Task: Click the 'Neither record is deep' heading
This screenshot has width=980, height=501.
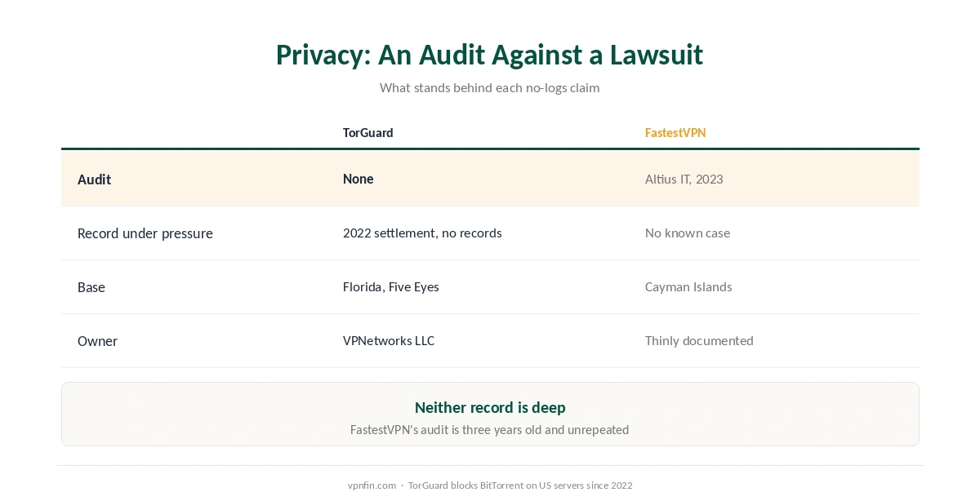Action: point(490,407)
